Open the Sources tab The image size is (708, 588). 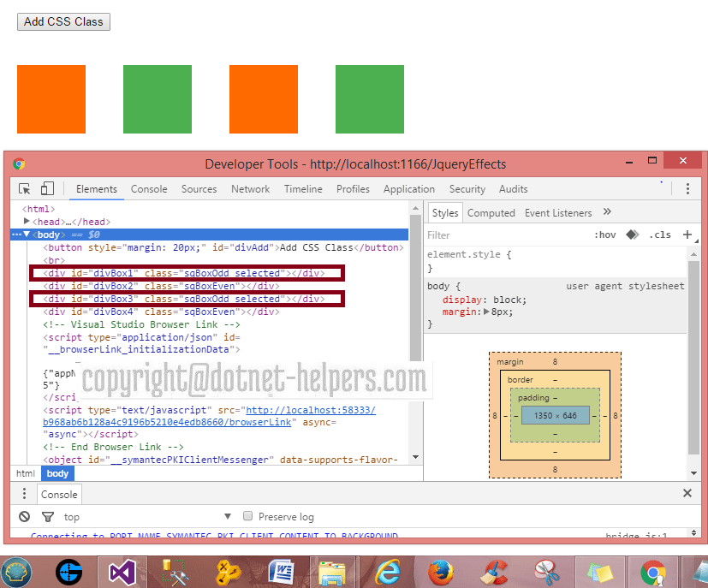[199, 189]
